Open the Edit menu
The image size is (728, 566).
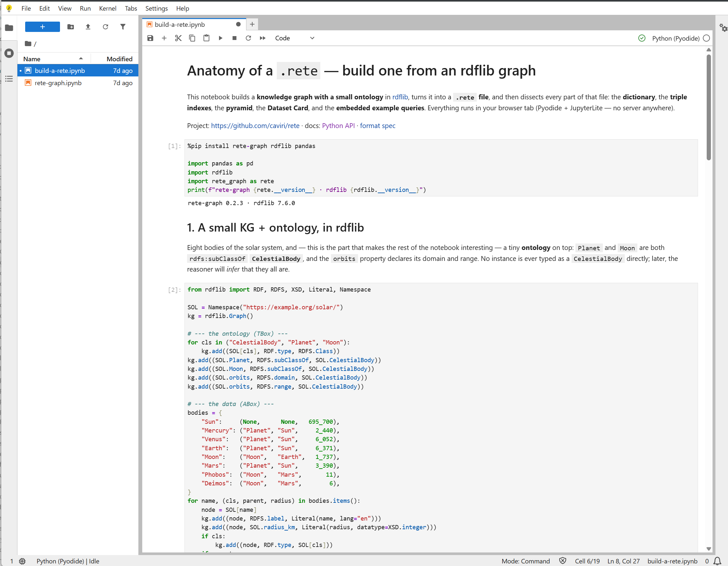tap(44, 8)
